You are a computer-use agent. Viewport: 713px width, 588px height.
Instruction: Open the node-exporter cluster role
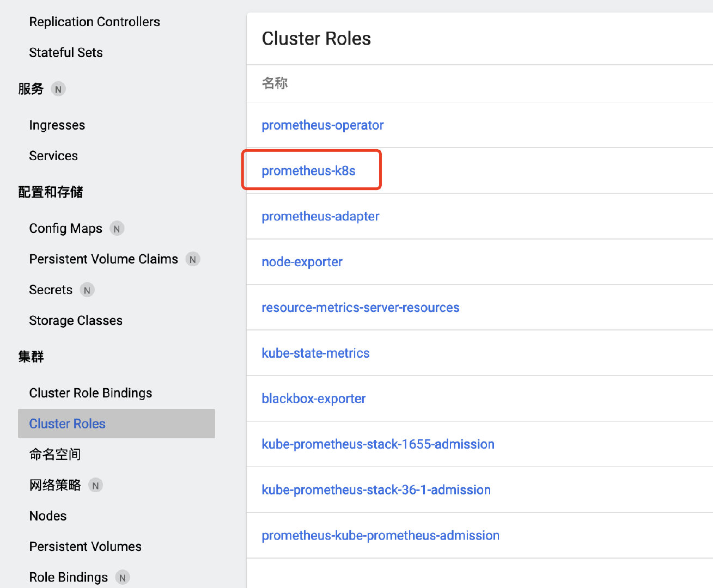302,262
